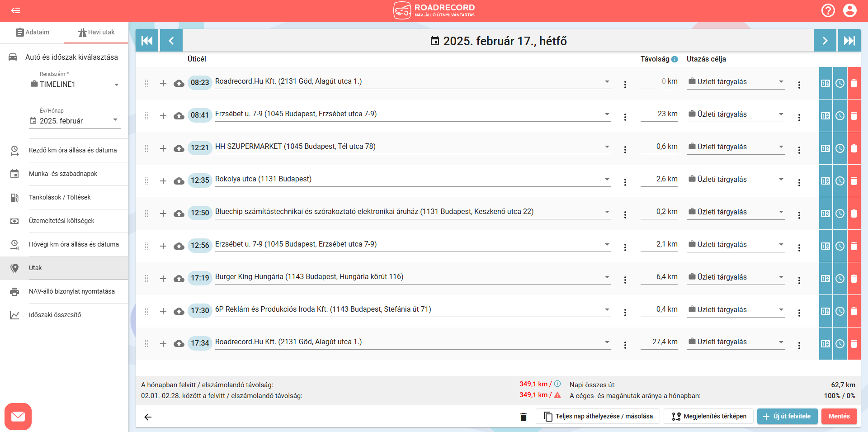Open help question mark icon

point(828,10)
